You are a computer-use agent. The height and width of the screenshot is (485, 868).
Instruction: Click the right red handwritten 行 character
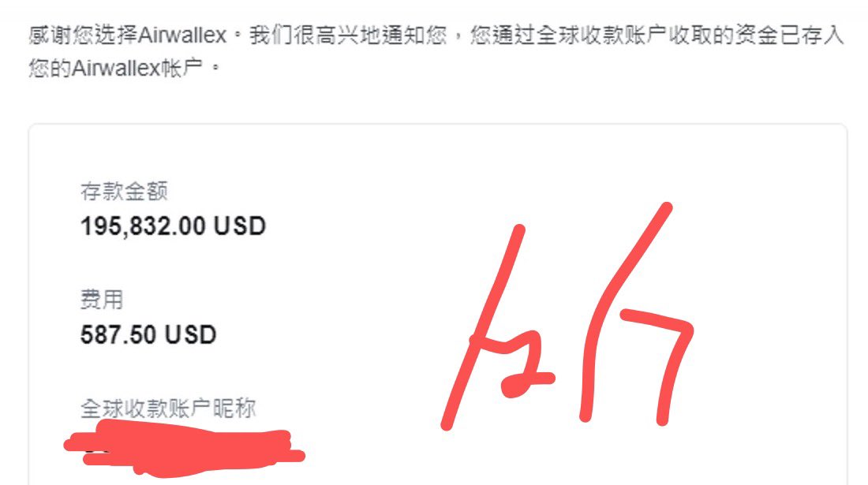[635, 314]
